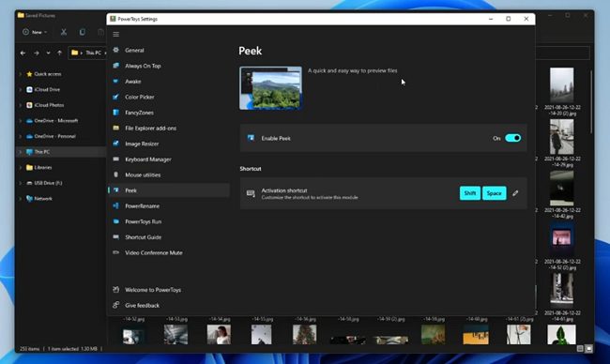Edit activation shortcut with pencil icon
Viewport: 610px width, 364px height.
(515, 193)
